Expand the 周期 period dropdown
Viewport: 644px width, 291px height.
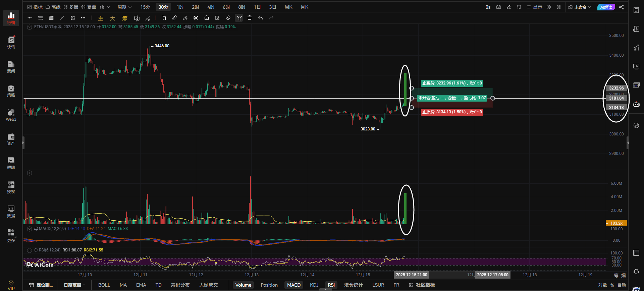124,7
